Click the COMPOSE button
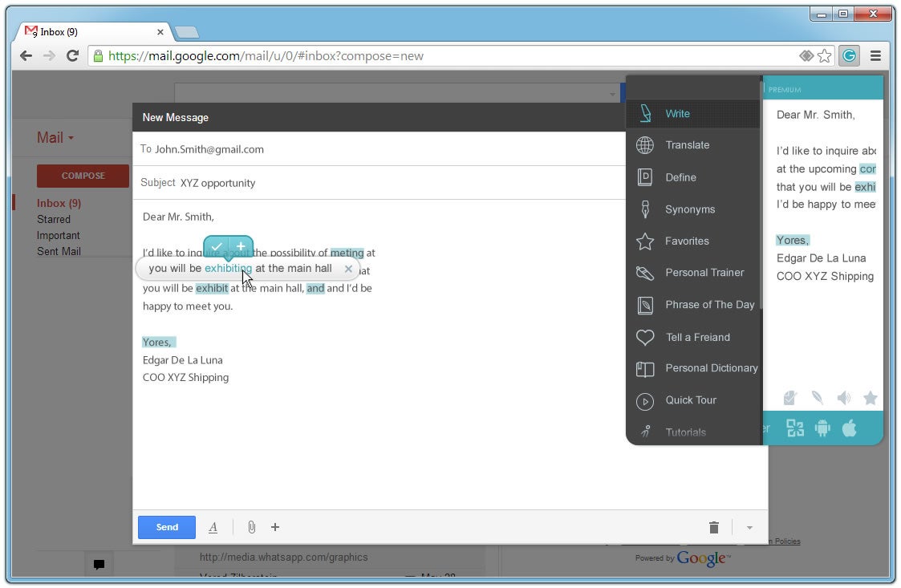Viewport: 901px width, 588px height. [83, 176]
